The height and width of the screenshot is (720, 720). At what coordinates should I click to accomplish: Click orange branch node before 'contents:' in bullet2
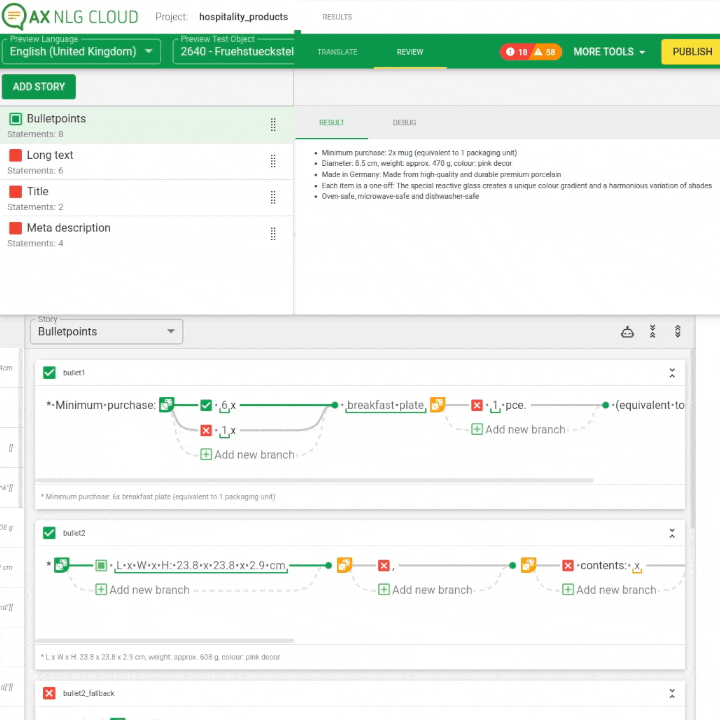[528, 565]
